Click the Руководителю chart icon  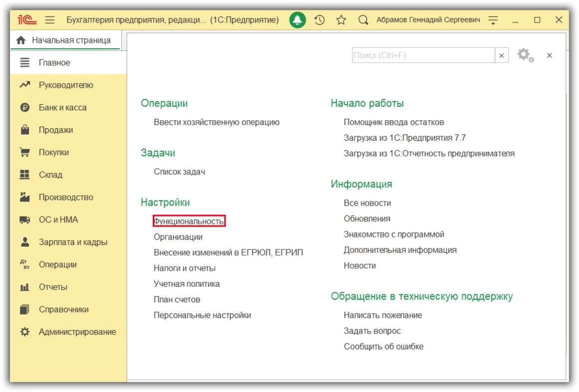click(25, 85)
